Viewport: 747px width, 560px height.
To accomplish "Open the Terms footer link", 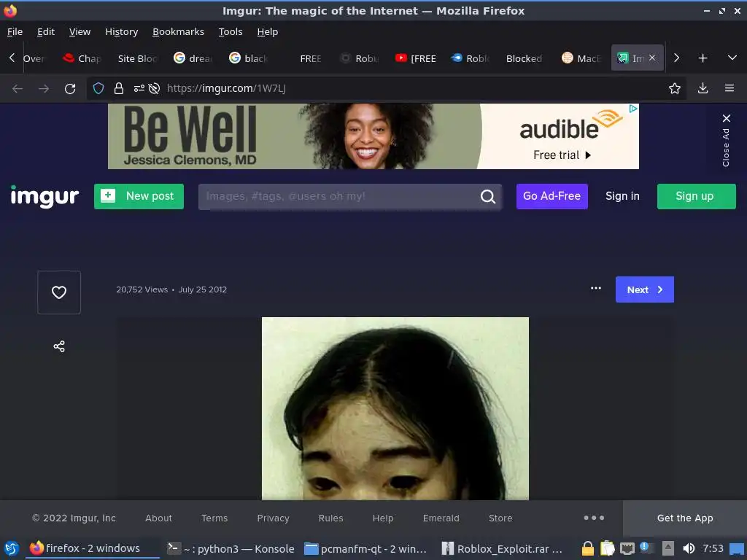I will click(x=214, y=518).
